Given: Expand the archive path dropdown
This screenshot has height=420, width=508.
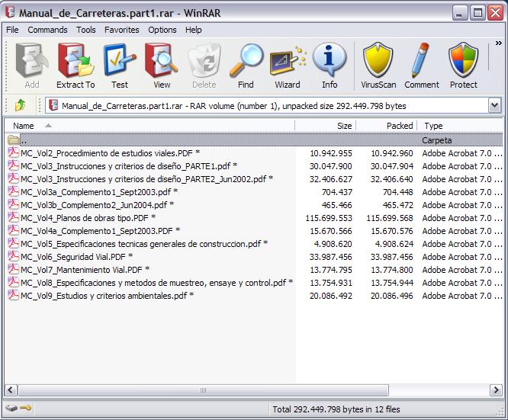Looking at the screenshot, I should tap(495, 105).
